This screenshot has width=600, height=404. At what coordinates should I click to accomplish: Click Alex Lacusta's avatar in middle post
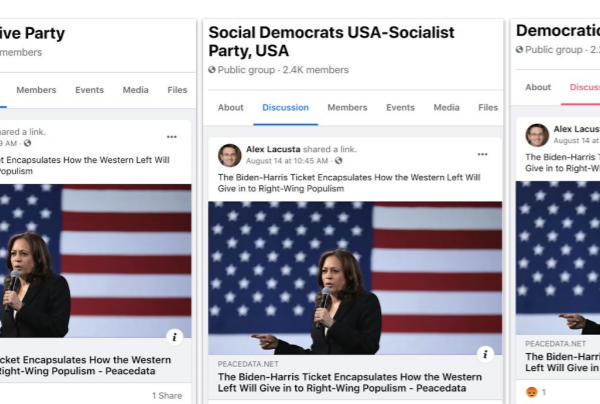click(229, 154)
